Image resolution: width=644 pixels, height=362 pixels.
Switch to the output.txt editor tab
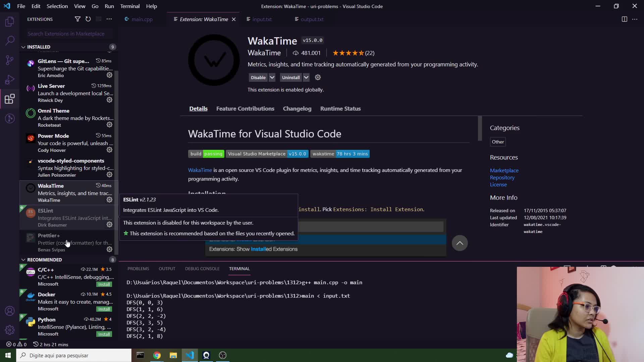pos(312,19)
